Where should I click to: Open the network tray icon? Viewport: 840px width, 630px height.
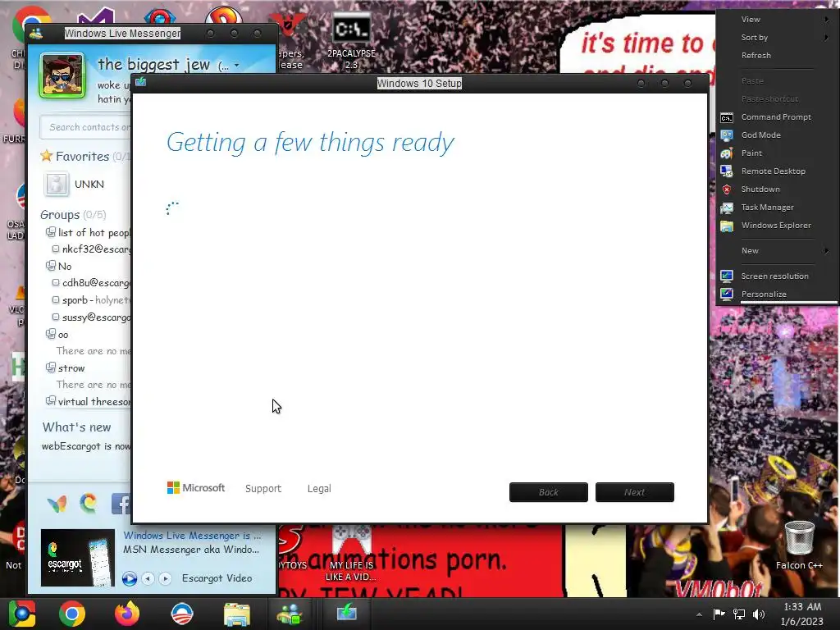[x=739, y=614]
